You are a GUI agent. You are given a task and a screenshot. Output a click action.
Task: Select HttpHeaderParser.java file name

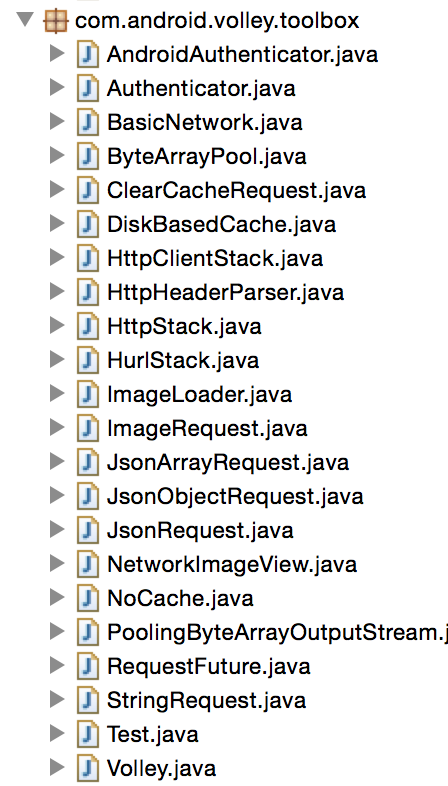point(226,293)
